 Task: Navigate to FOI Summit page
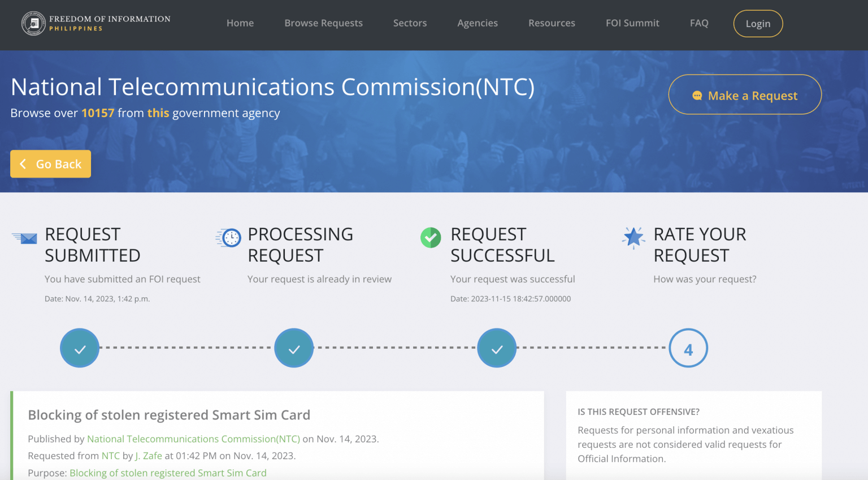[632, 23]
